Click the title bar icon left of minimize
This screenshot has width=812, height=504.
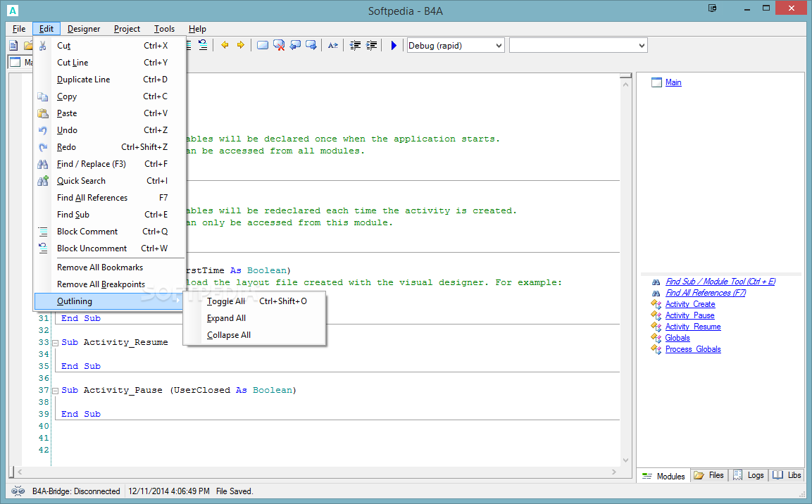[x=713, y=8]
